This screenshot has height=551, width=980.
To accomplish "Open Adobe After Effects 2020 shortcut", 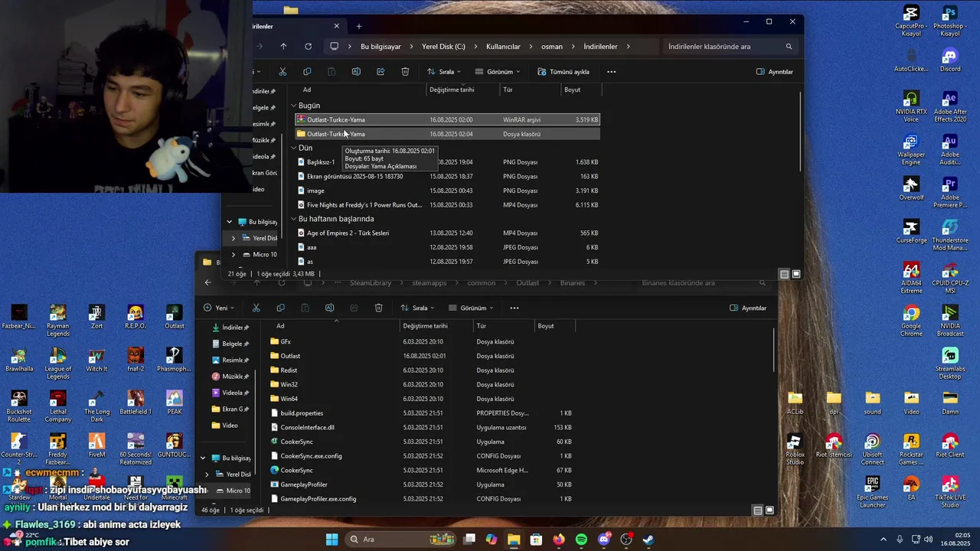I will click(949, 107).
